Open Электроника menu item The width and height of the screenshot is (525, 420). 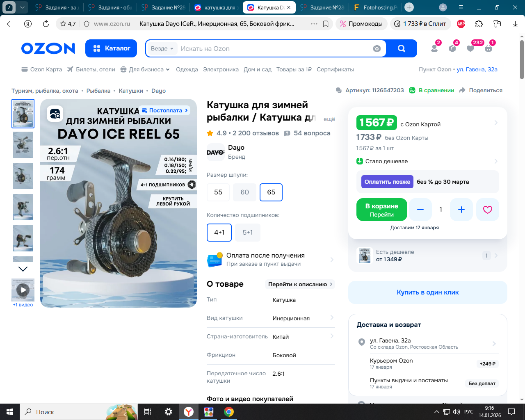pyautogui.click(x=221, y=69)
